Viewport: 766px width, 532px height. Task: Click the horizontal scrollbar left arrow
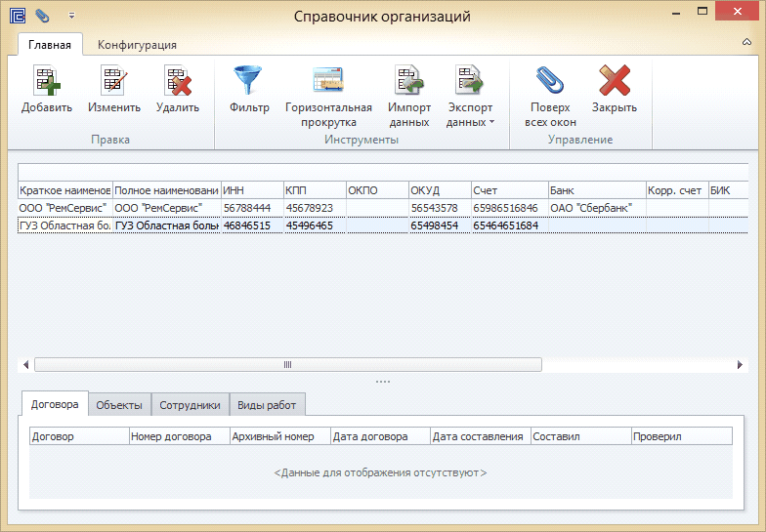pos(25,365)
